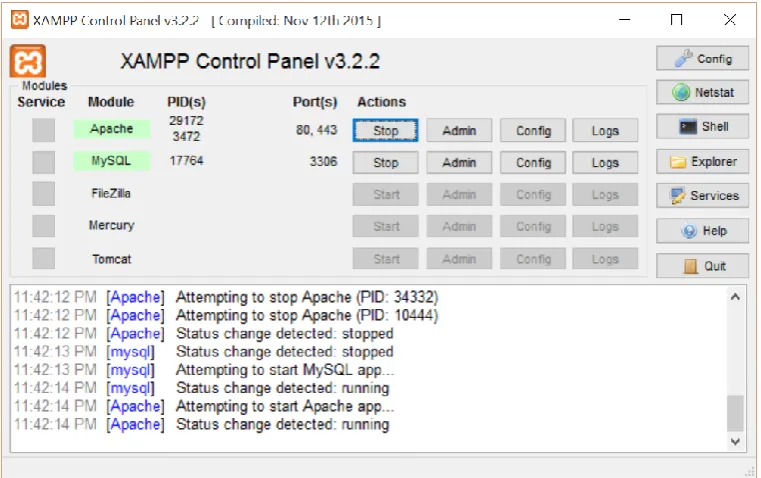View Apache Logs

click(605, 131)
